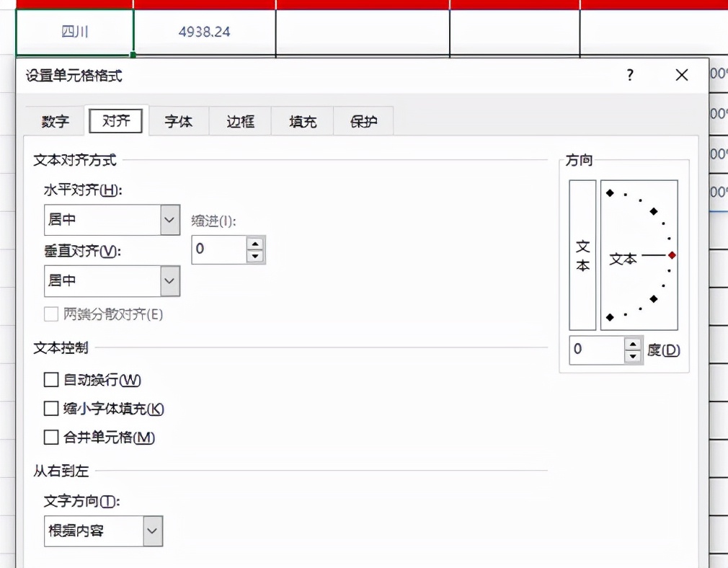Viewport: 728px width, 568px height.
Task: Open the 垂直对齐 dropdown
Action: (x=171, y=281)
